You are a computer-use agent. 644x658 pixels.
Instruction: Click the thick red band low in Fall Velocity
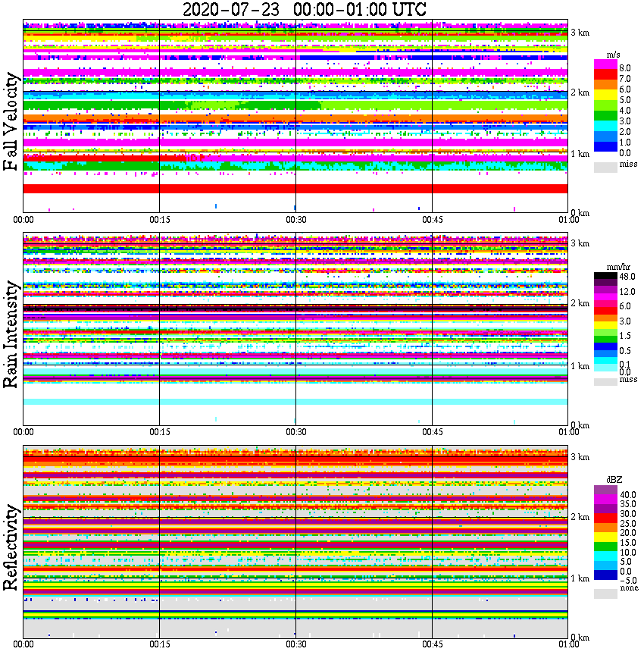[295, 189]
